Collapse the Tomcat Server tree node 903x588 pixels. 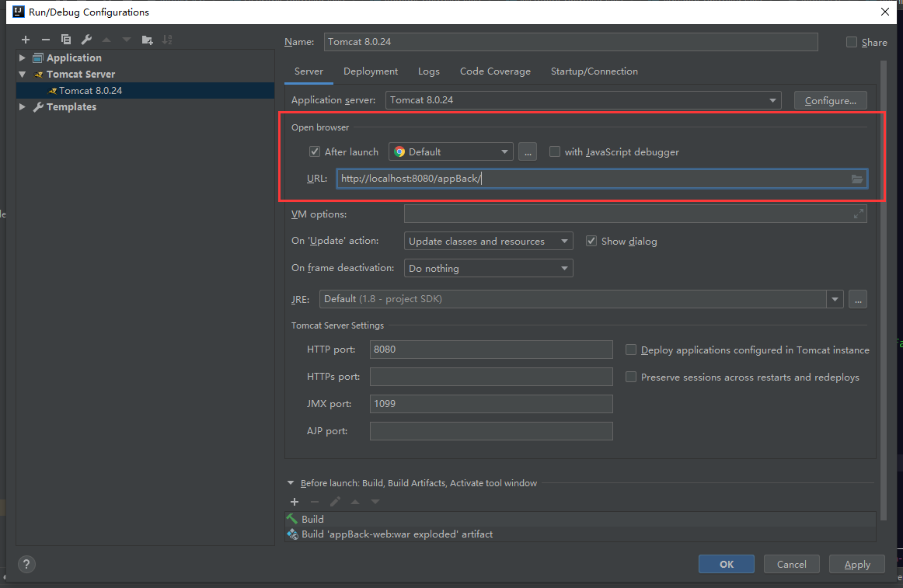22,75
